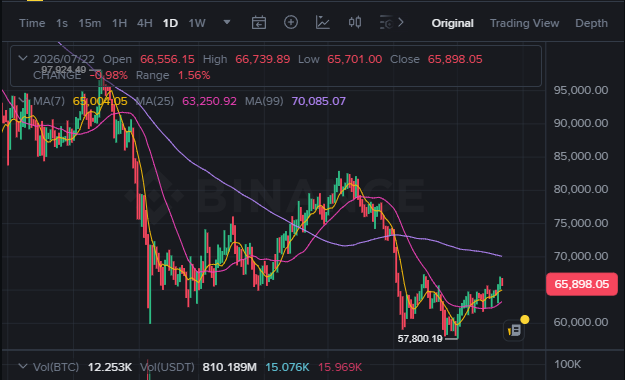Click the 100K volume axis label
The image size is (625, 380).
click(x=568, y=364)
